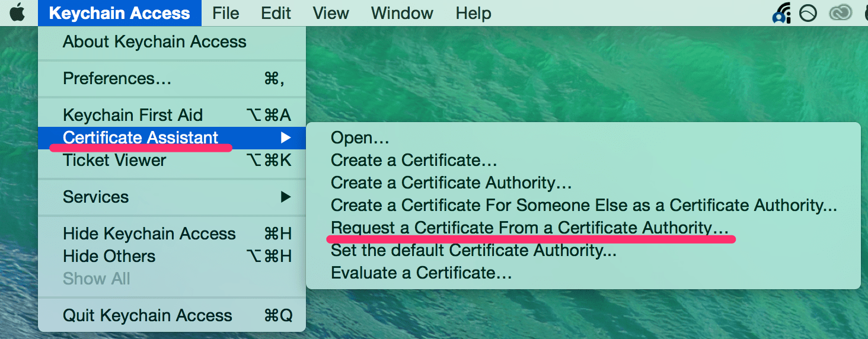Open the Help menu
868x339 pixels.
(x=474, y=13)
